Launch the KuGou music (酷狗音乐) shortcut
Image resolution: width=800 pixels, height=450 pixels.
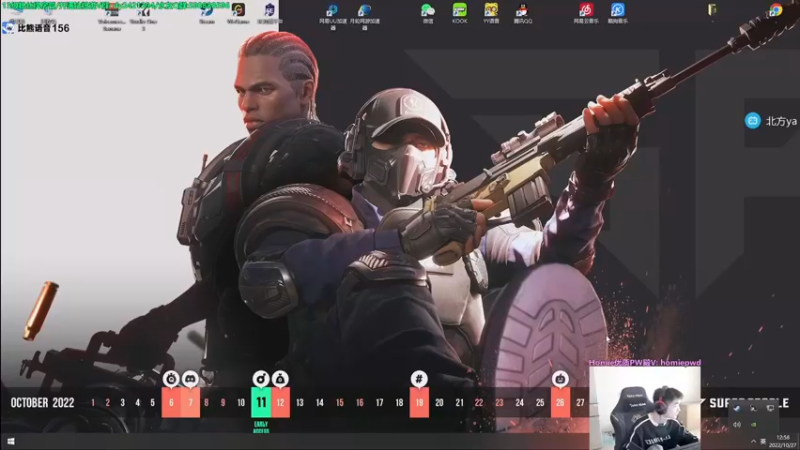617,13
